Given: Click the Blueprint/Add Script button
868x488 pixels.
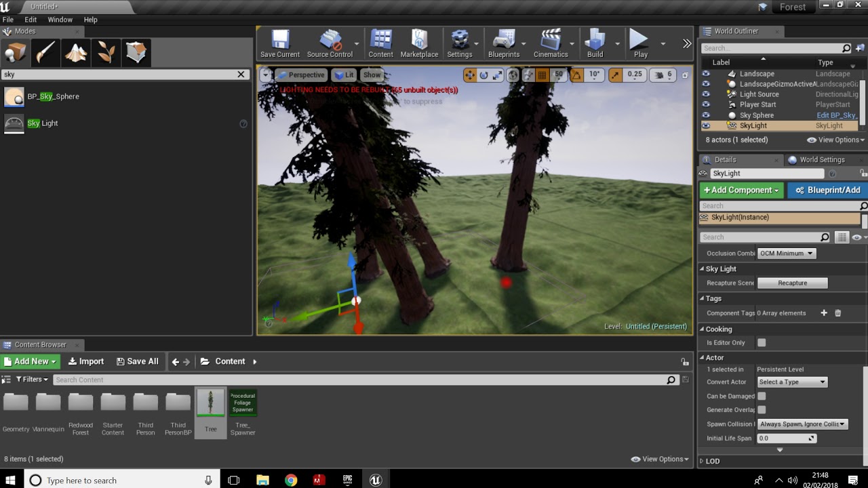Looking at the screenshot, I should pos(828,190).
